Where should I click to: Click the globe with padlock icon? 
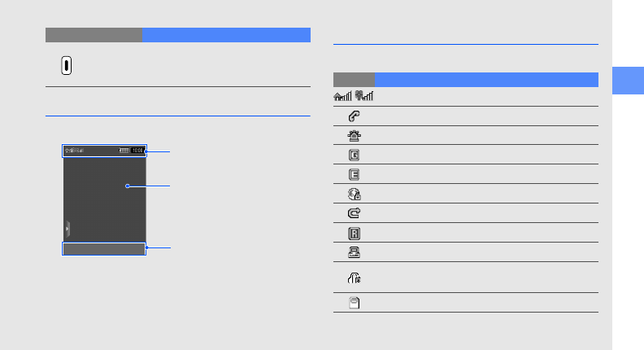click(x=355, y=195)
